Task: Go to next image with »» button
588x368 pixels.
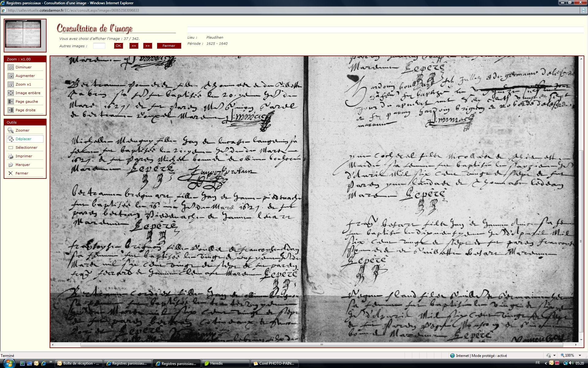Action: pyautogui.click(x=148, y=46)
